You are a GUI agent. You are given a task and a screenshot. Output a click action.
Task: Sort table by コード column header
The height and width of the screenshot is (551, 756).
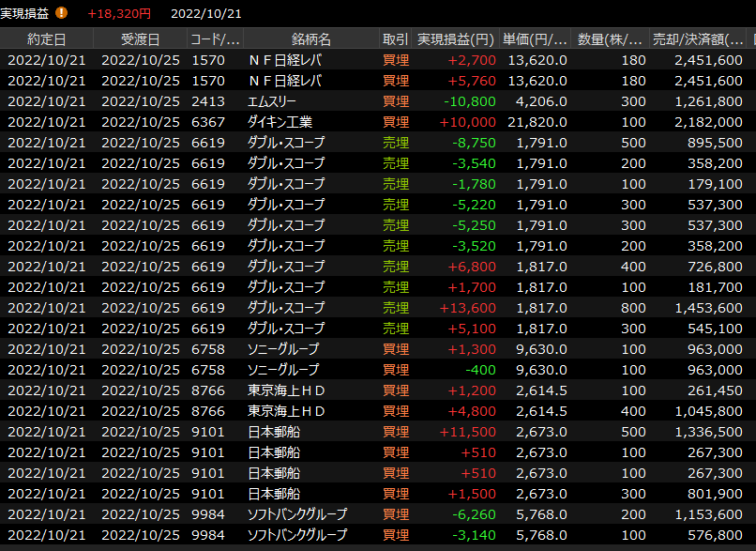click(x=215, y=39)
